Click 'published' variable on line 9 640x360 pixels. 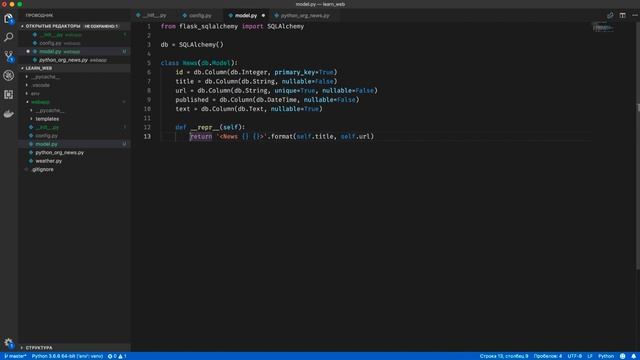[192, 100]
